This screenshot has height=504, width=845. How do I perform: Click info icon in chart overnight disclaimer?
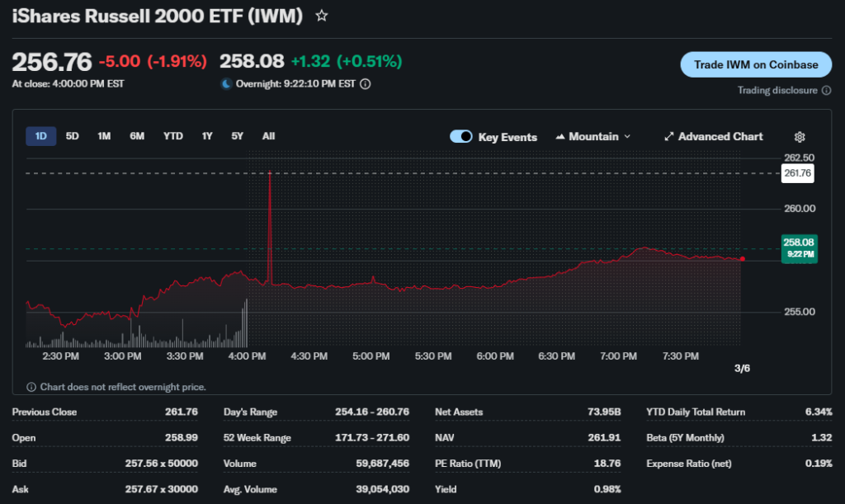(31, 387)
